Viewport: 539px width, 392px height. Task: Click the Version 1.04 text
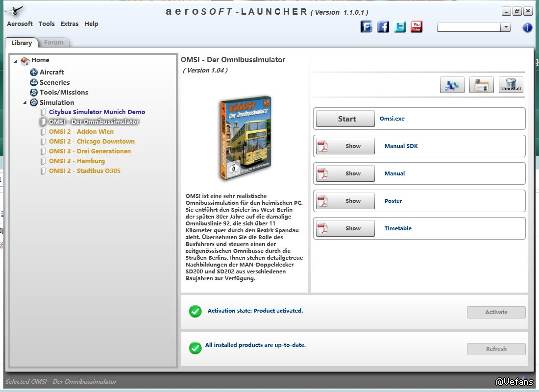point(205,71)
